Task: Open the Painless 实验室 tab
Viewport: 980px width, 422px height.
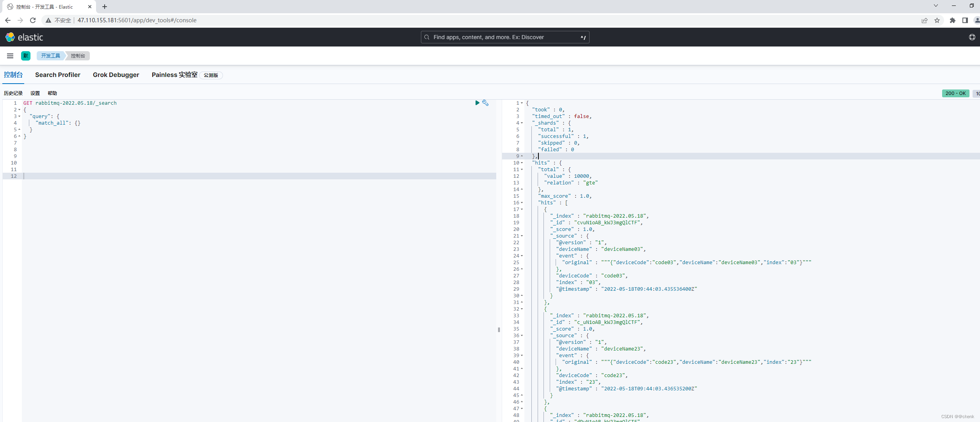Action: (175, 75)
